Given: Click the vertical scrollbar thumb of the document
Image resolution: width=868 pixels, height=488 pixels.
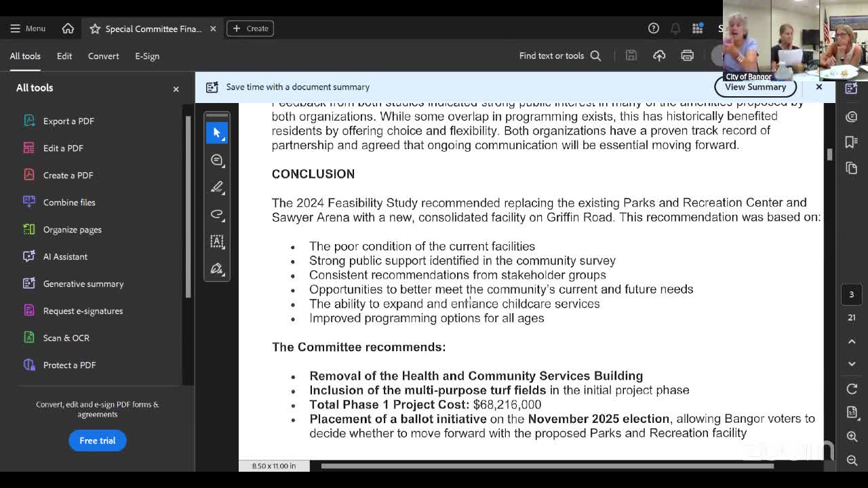Looking at the screenshot, I should click(x=829, y=155).
